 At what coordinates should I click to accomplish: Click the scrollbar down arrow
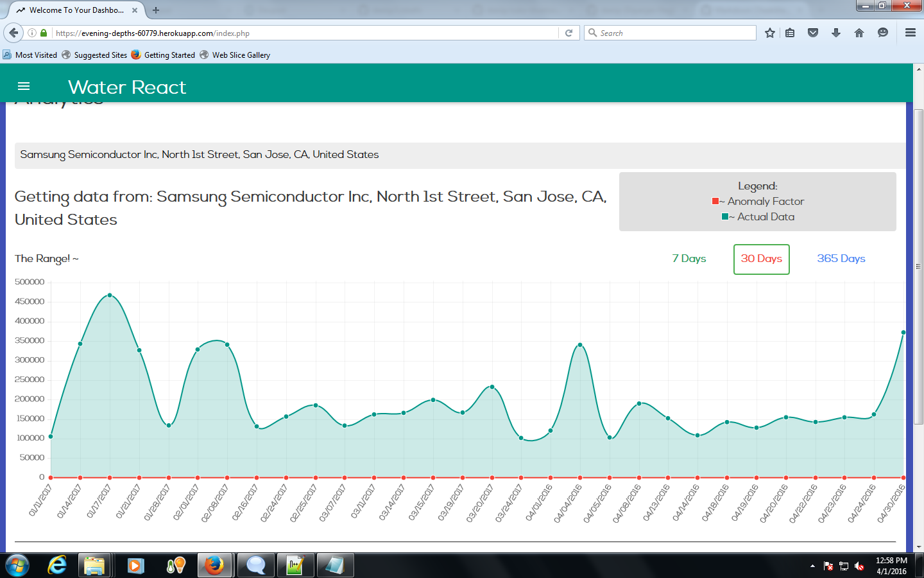pyautogui.click(x=918, y=547)
